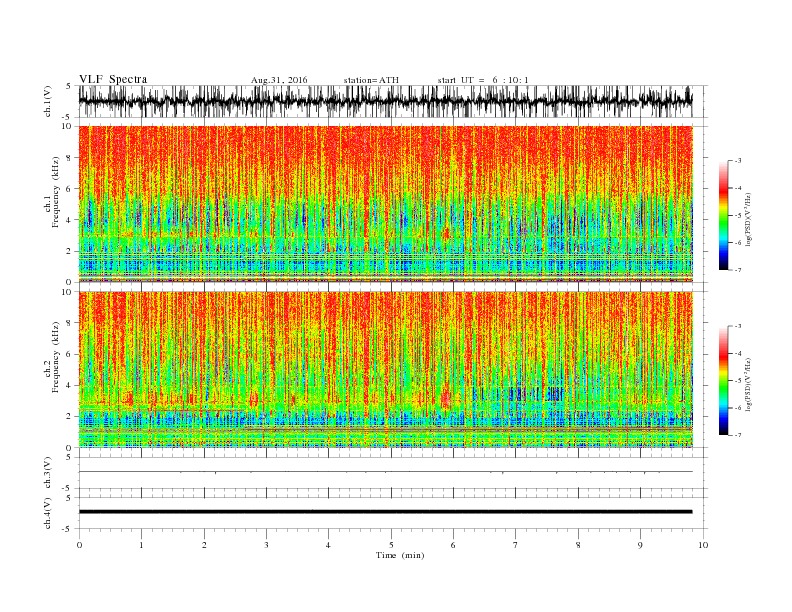Viewport: 792px width, 612px height.
Task: Click the "ch.1(V)" waveform axis label
Action: click(x=48, y=101)
